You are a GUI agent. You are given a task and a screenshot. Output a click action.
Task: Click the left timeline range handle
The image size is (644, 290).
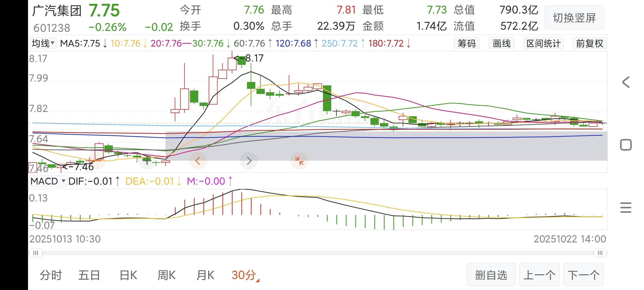click(36, 253)
